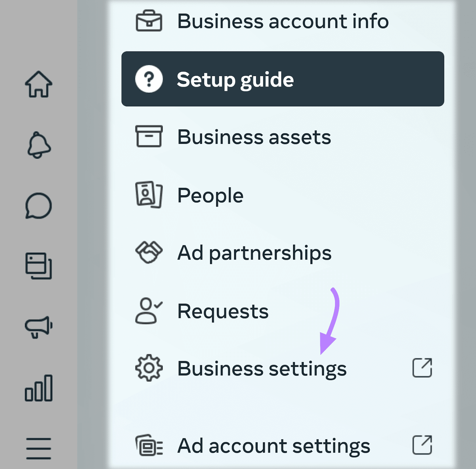The image size is (476, 469).
Task: Open Ads via the megaphone icon
Action: tap(38, 327)
